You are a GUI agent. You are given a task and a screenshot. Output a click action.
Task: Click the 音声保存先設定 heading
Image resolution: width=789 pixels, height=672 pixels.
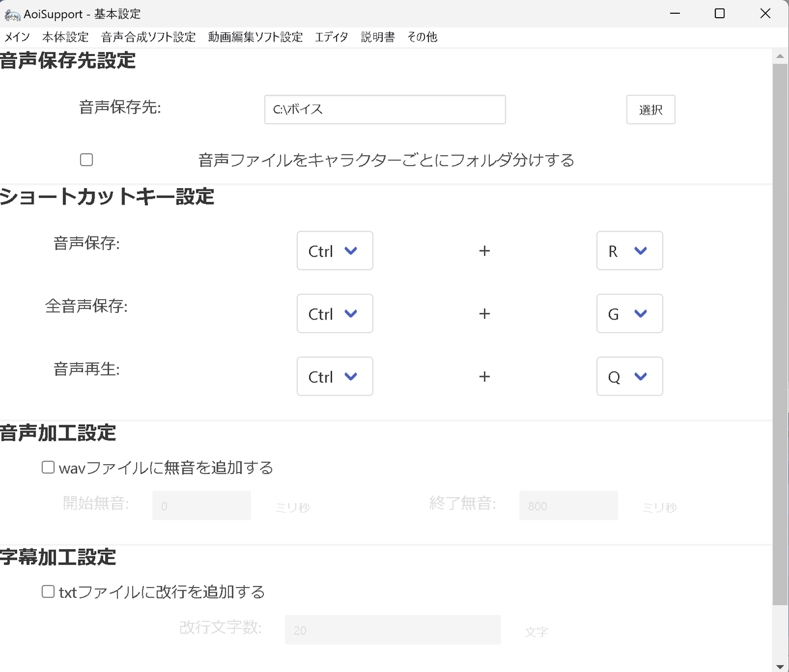tap(68, 60)
